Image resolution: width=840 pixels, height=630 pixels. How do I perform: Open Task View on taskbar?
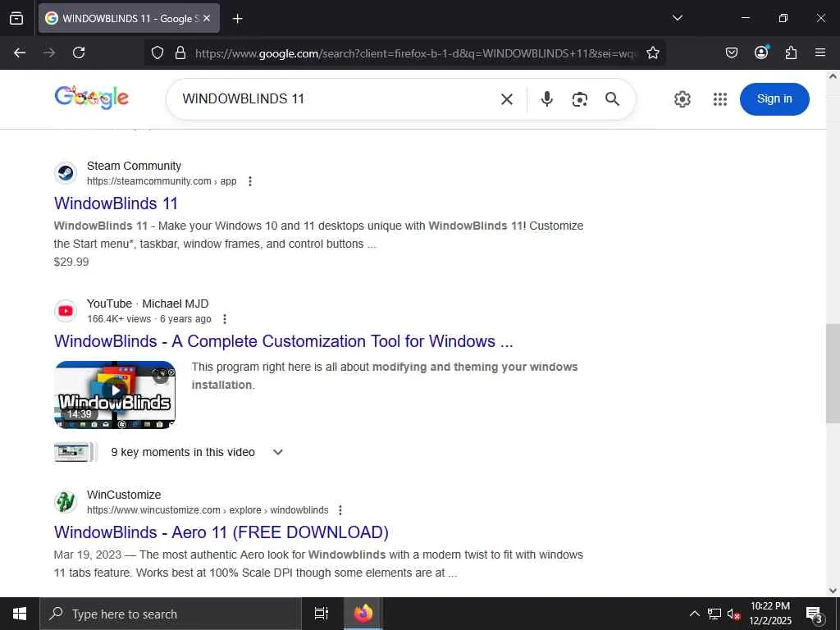coord(322,614)
